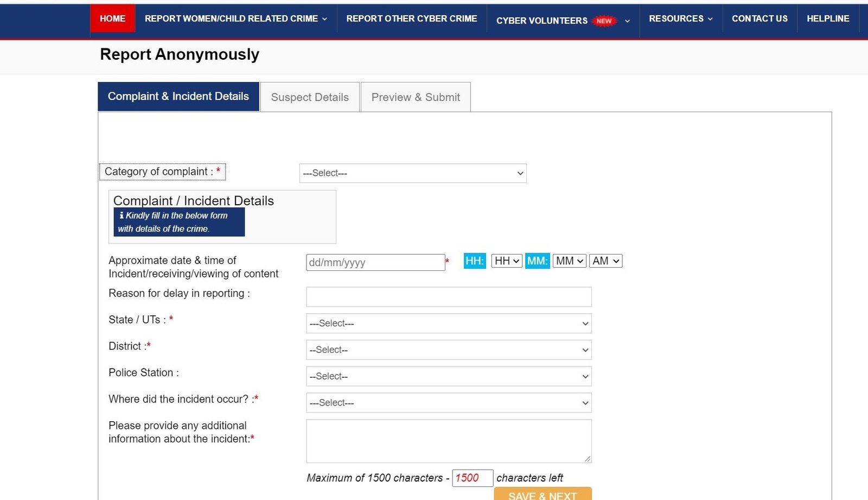This screenshot has height=500, width=868.
Task: Open the District select list
Action: [x=448, y=350]
